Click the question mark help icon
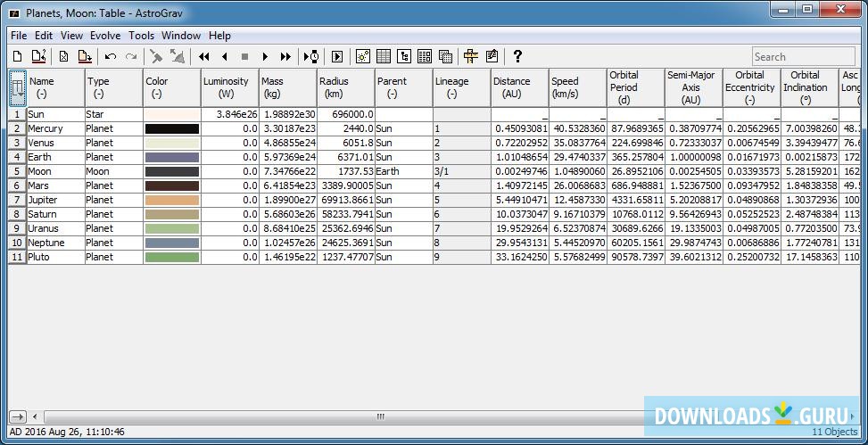Screen dimensions: 868x445 (x=517, y=56)
